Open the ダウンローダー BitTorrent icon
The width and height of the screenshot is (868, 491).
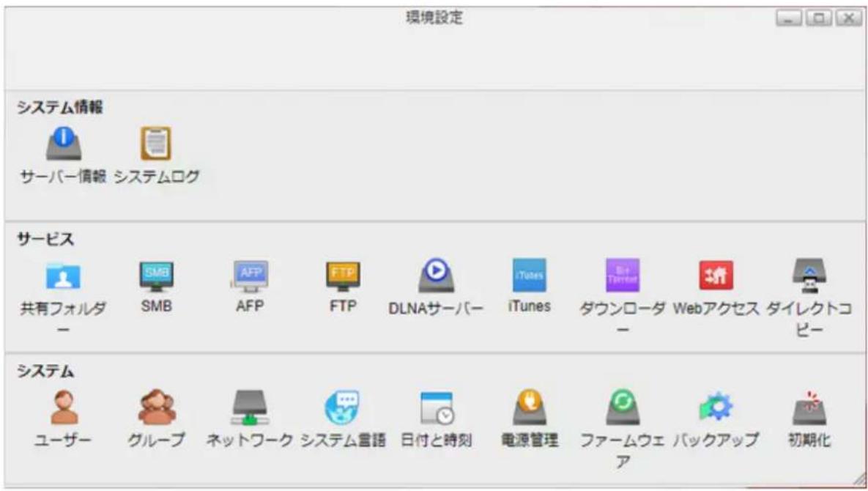click(623, 275)
